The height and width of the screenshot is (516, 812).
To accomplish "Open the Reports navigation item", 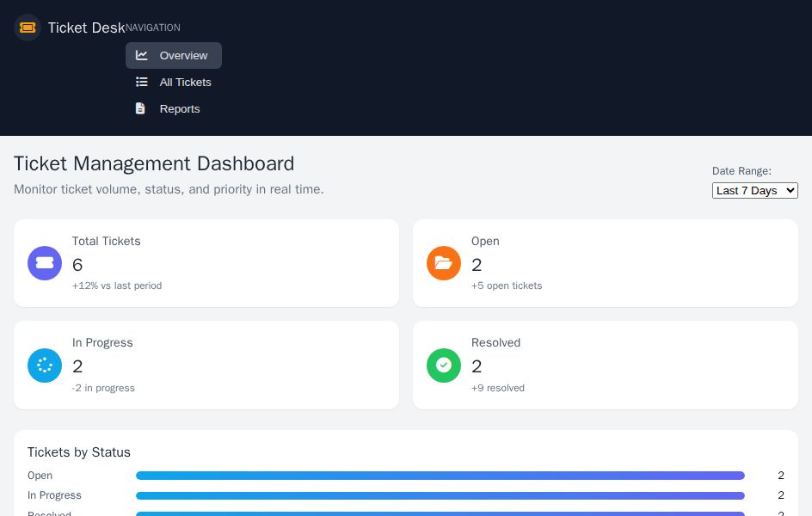I will [x=179, y=108].
